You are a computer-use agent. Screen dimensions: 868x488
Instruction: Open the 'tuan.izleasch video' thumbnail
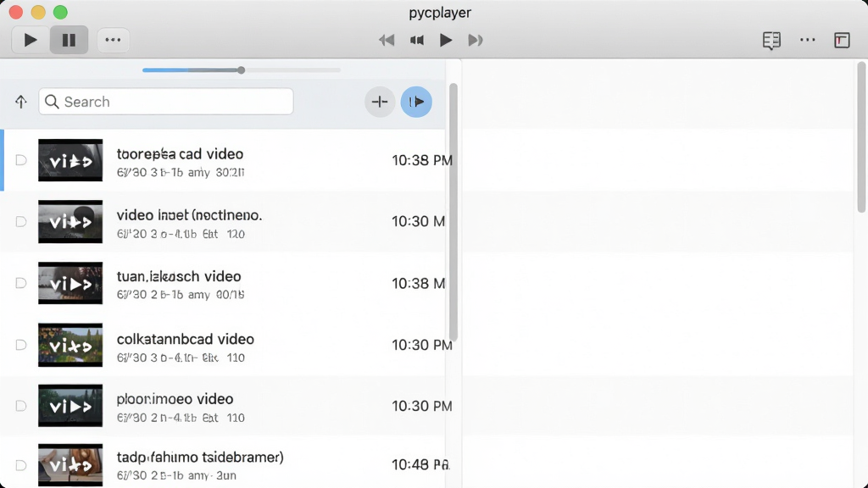point(70,283)
